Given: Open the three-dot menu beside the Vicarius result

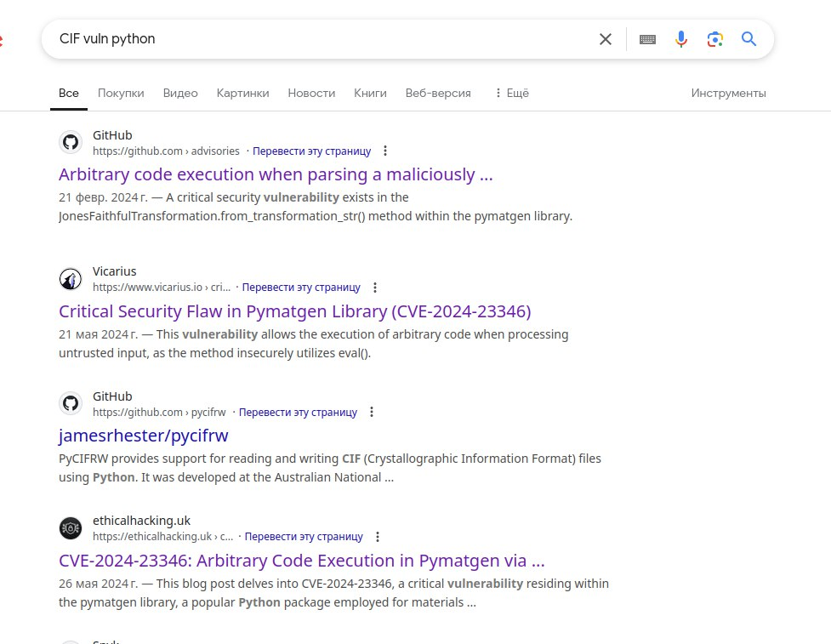Looking at the screenshot, I should (x=375, y=288).
